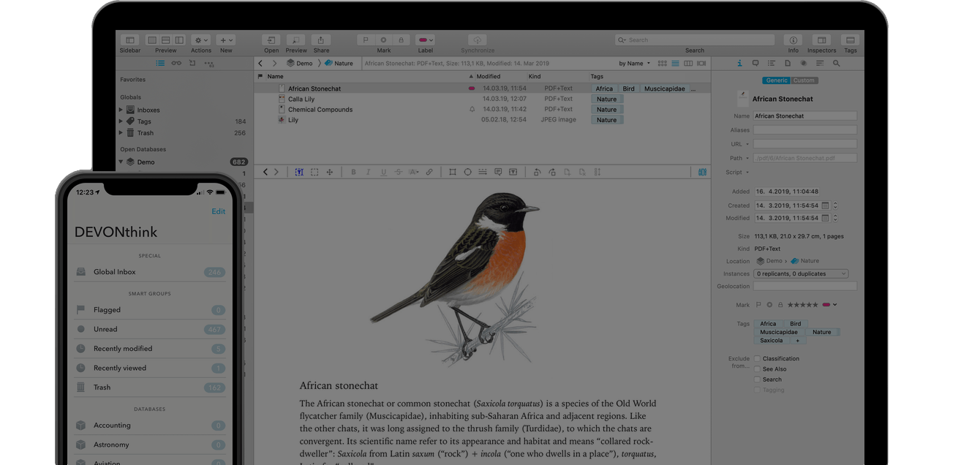Open Global Inbox on the phone

click(x=115, y=272)
